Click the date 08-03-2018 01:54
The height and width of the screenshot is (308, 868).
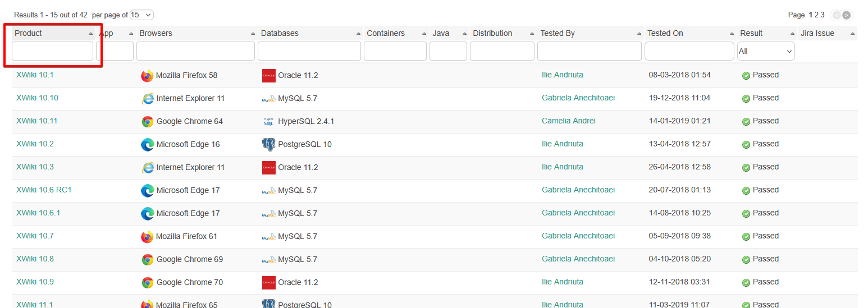(x=679, y=75)
